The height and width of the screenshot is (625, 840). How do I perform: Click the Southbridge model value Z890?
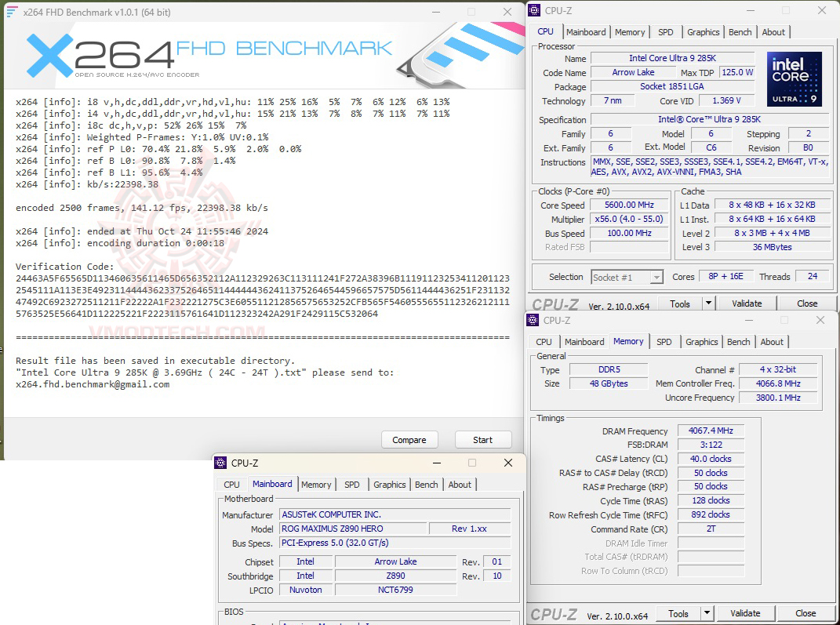point(395,576)
